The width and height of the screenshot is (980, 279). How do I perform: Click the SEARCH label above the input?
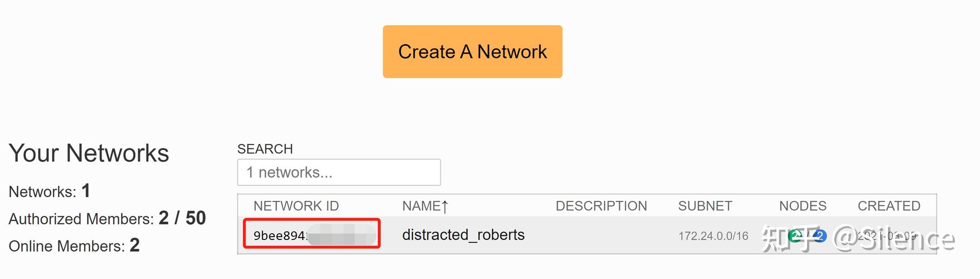point(265,149)
